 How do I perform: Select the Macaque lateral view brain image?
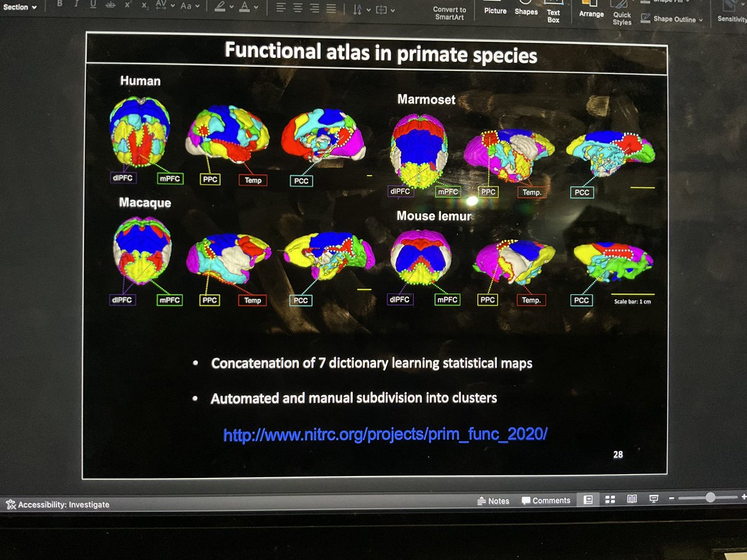point(228,260)
